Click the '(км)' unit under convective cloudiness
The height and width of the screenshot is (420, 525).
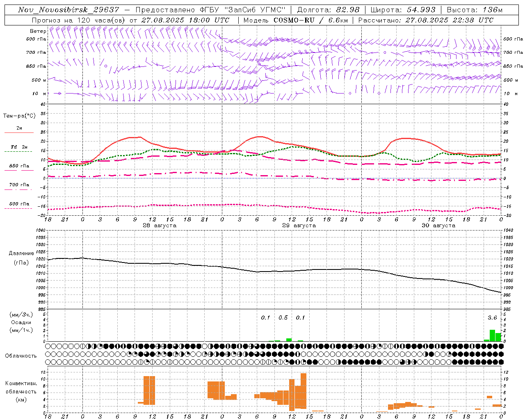pos(21,399)
